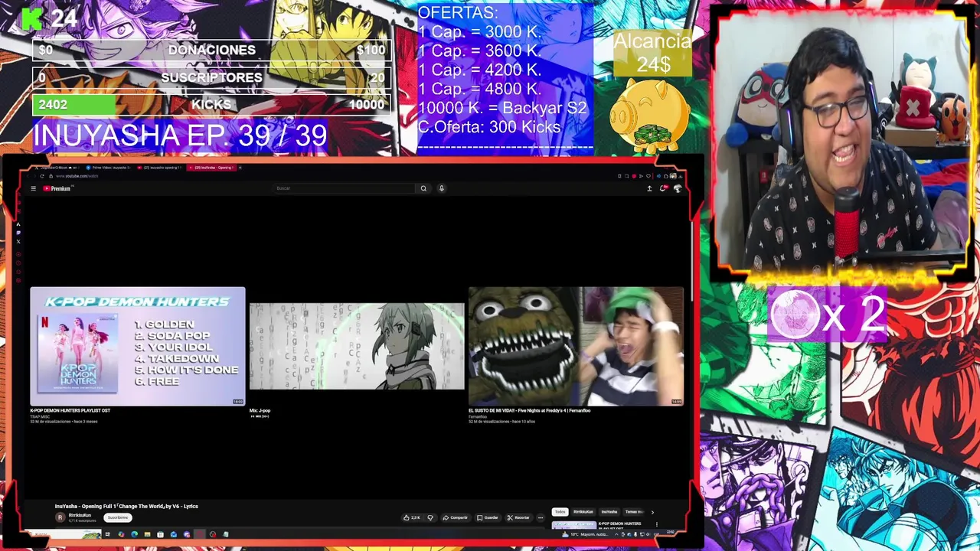Viewport: 980px width, 551px height.
Task: Click the YouTube search magnifier button
Action: point(423,188)
